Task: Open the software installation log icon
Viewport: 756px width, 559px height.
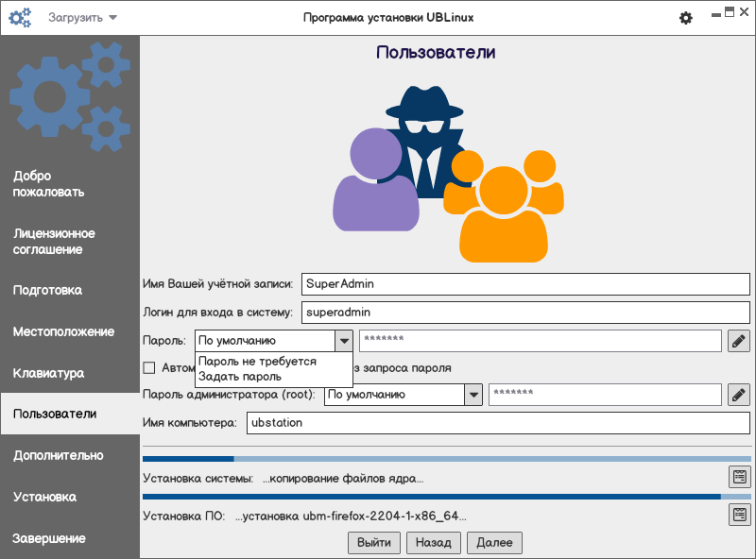Action: [740, 515]
